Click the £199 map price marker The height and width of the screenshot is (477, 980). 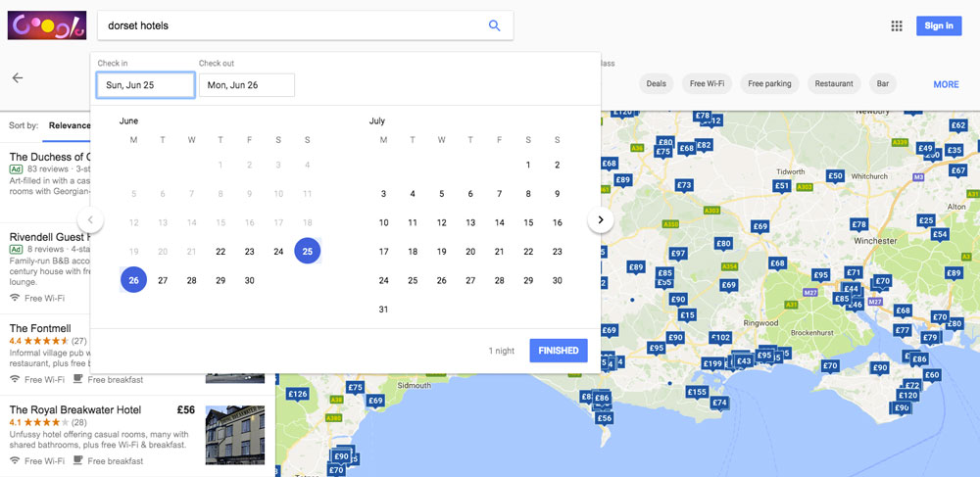coord(712,363)
